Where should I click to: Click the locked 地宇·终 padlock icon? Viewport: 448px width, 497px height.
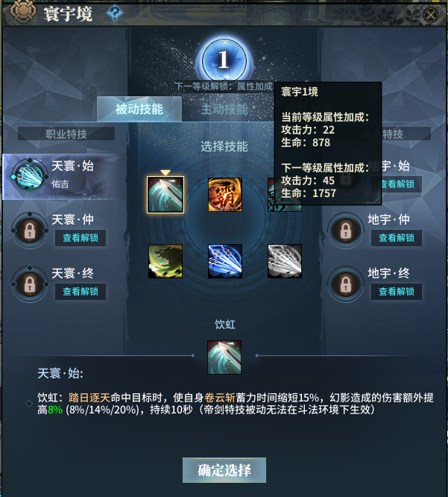345,284
